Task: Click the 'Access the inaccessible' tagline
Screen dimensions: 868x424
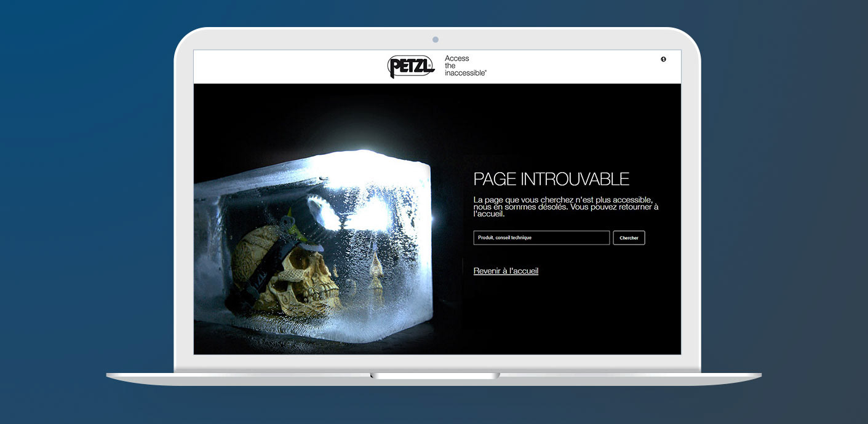Action: point(466,66)
